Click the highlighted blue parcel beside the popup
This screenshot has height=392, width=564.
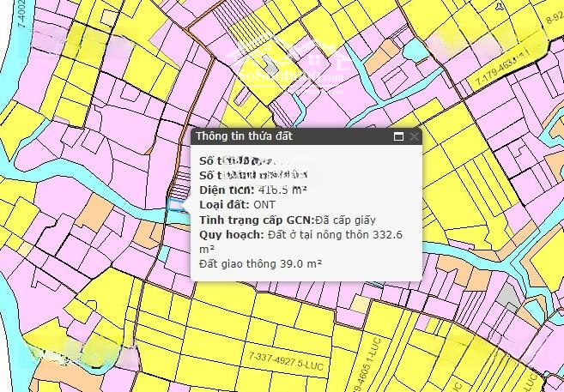tap(178, 204)
